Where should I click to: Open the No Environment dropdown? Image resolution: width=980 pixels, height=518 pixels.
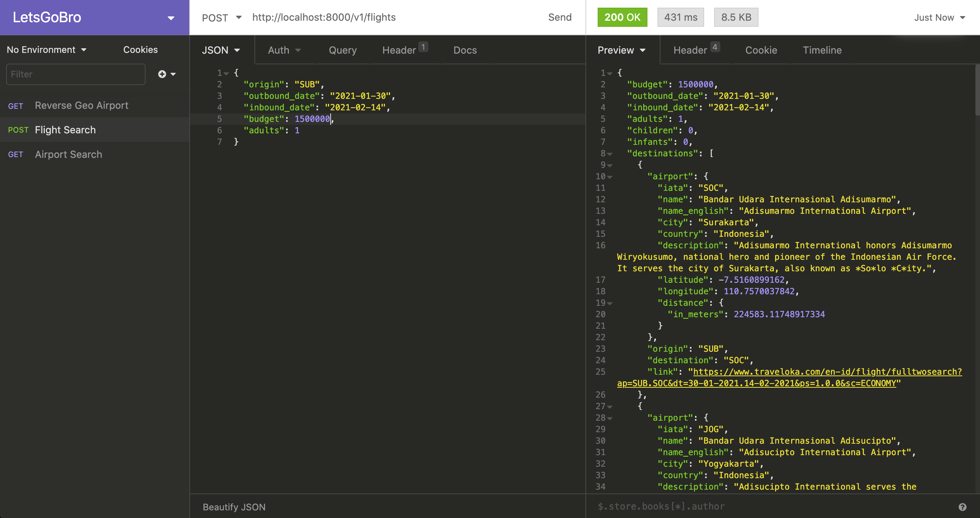pos(47,50)
